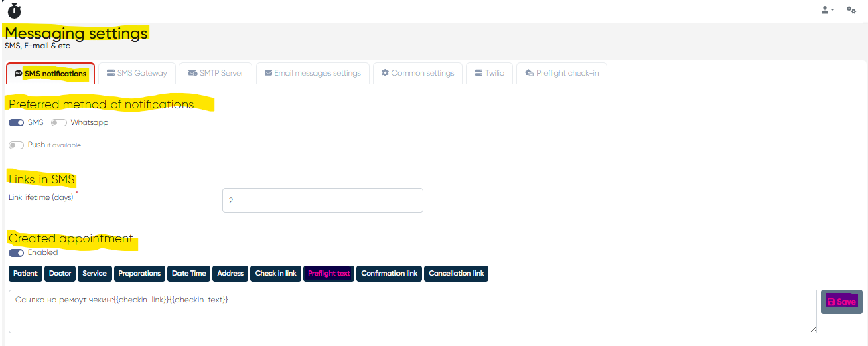
Task: Switch to the SMS Gateway tab
Action: 137,73
